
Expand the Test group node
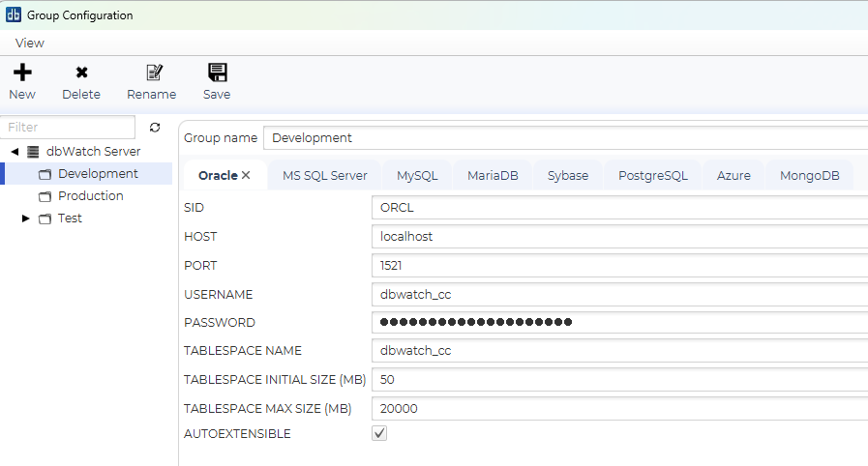click(26, 218)
